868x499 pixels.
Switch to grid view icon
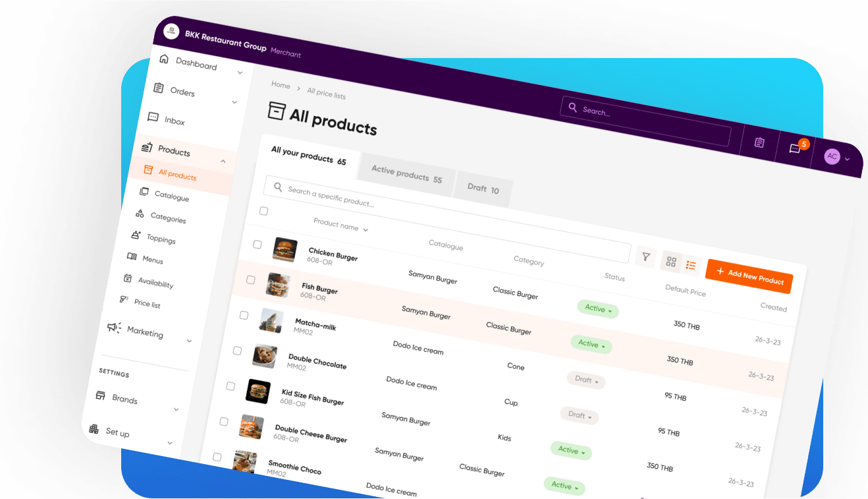(x=671, y=261)
